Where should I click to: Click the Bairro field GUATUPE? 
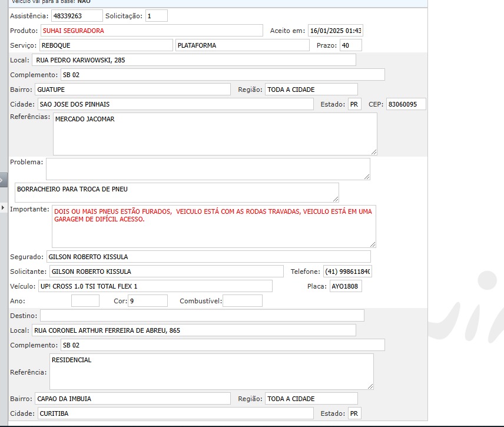click(132, 90)
